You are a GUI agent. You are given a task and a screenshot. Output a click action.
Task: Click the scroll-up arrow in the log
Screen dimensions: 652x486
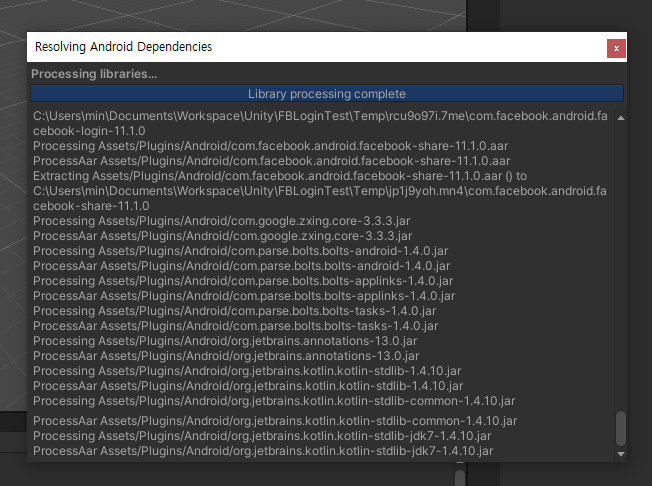[621, 118]
